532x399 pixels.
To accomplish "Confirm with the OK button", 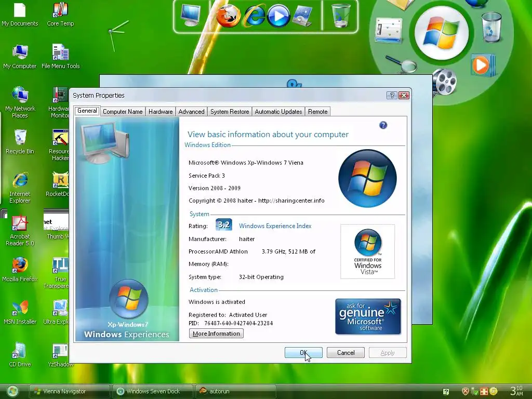I will point(303,353).
